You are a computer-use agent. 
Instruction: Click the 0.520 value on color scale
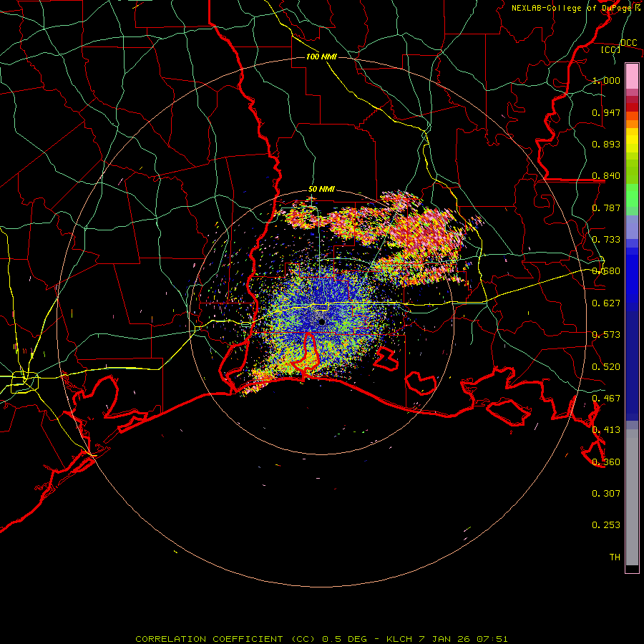click(x=606, y=367)
